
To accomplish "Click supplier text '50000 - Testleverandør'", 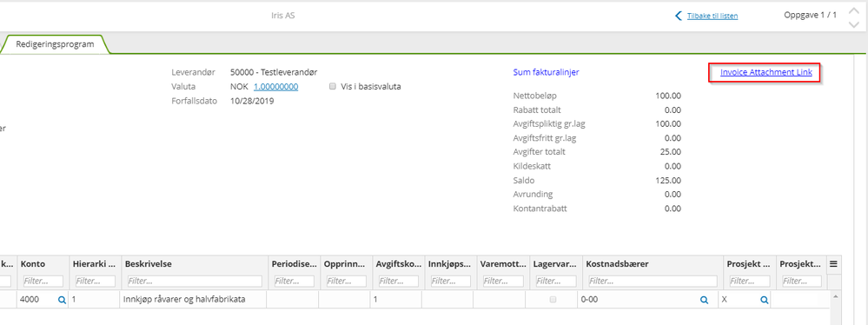I will [x=274, y=72].
